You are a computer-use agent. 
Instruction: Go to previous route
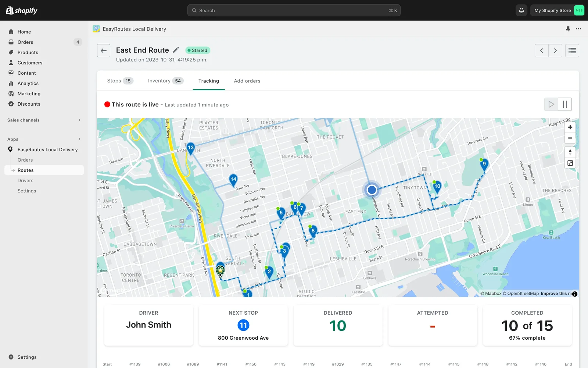coord(541,50)
